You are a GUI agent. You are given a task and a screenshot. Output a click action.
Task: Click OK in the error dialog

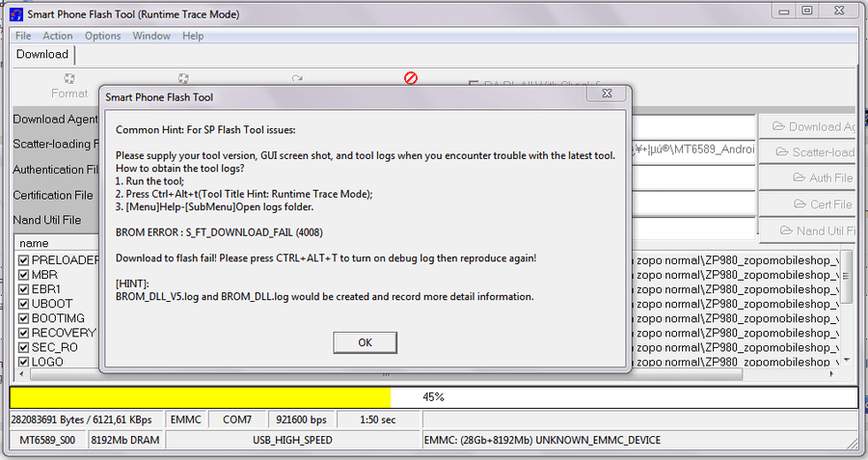coord(365,342)
